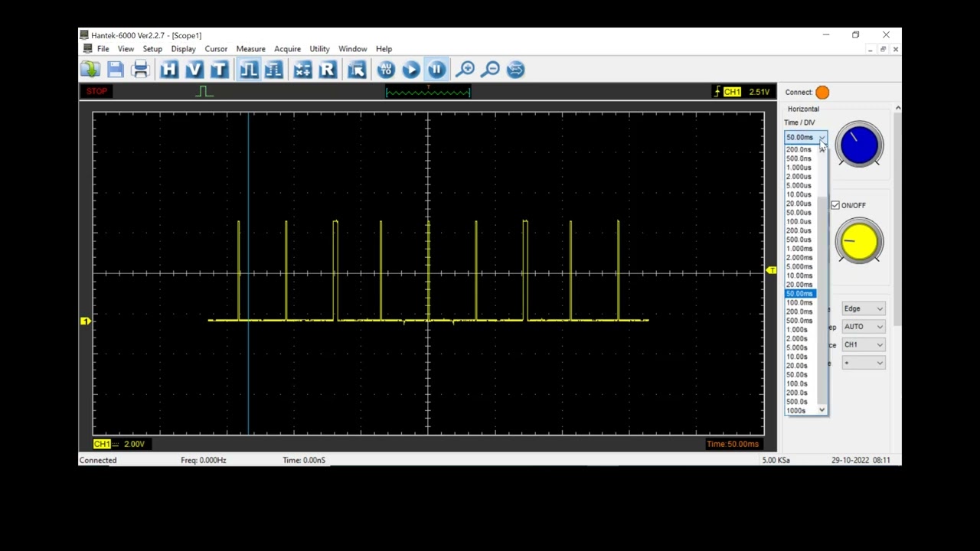Open the CH1 trigger source dropdown
This screenshot has width=980, height=551.
point(863,345)
